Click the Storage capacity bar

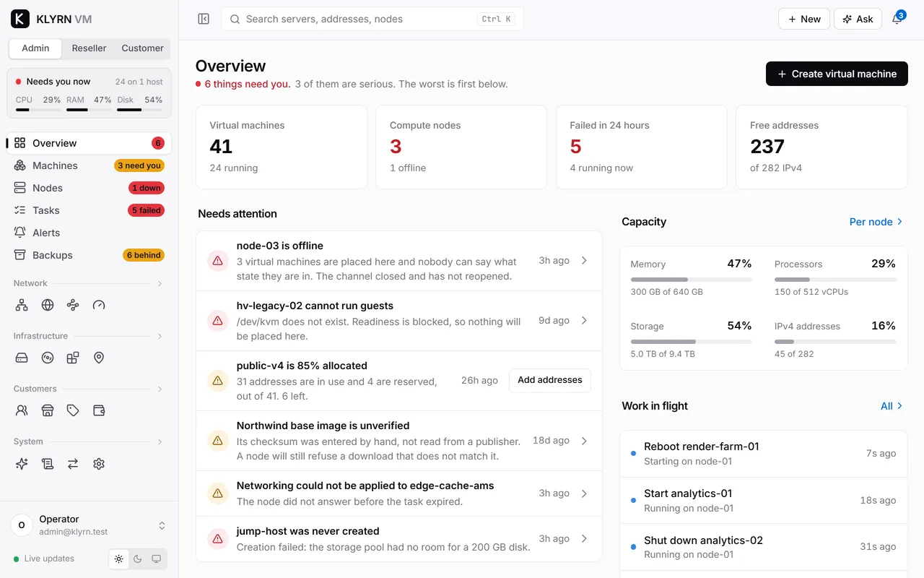[692, 342]
